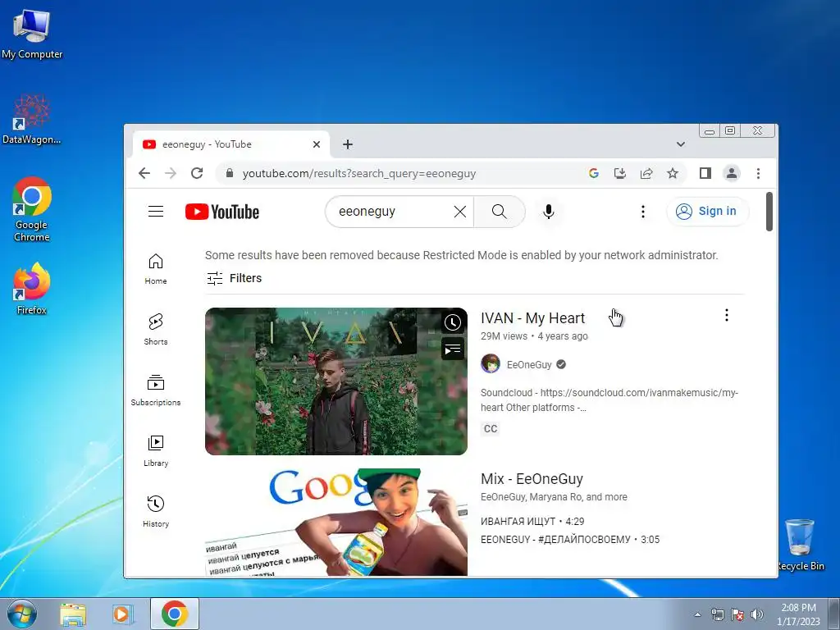Open the Chrome profile icon
Screen dimensions: 840x630
click(x=731, y=173)
